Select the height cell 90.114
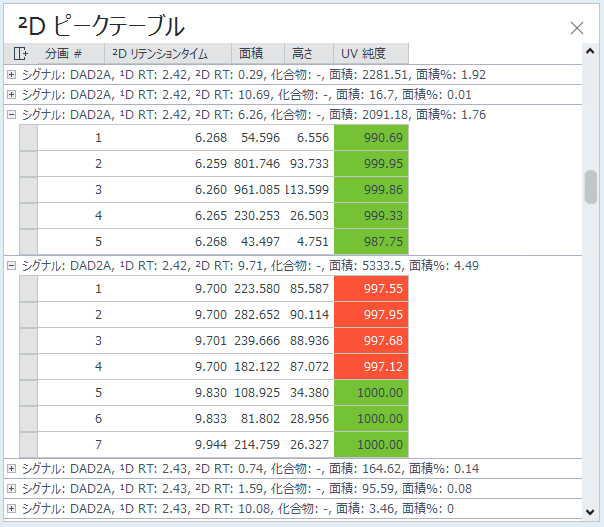604x527 pixels. pos(309,315)
